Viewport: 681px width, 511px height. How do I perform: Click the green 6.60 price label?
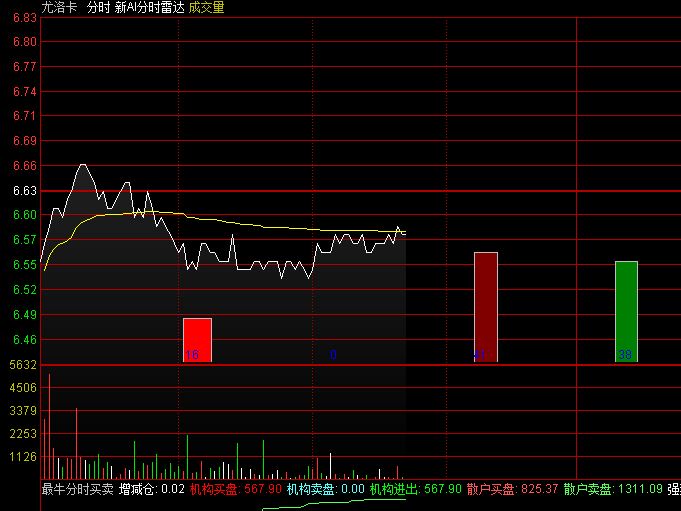25,215
